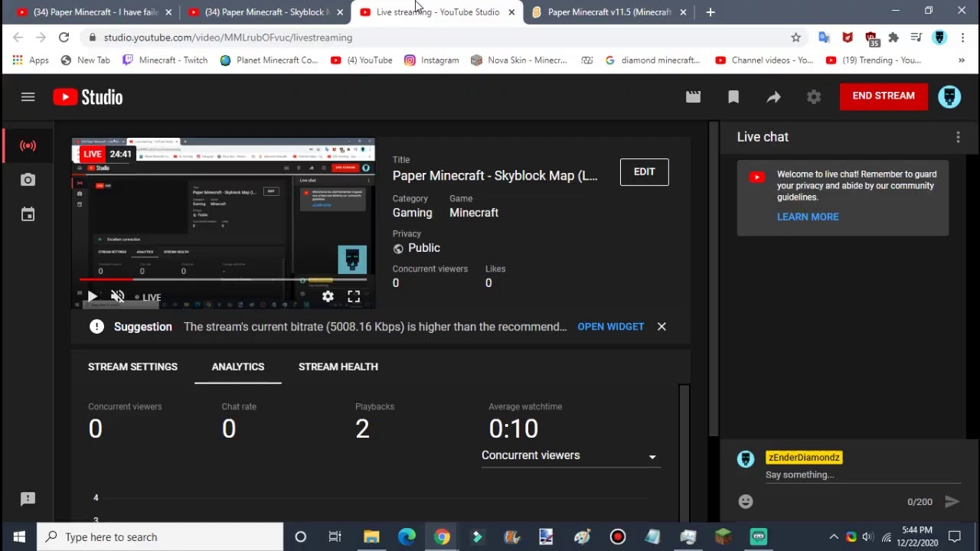
Task: Bookmark this page with star icon
Action: point(795,37)
